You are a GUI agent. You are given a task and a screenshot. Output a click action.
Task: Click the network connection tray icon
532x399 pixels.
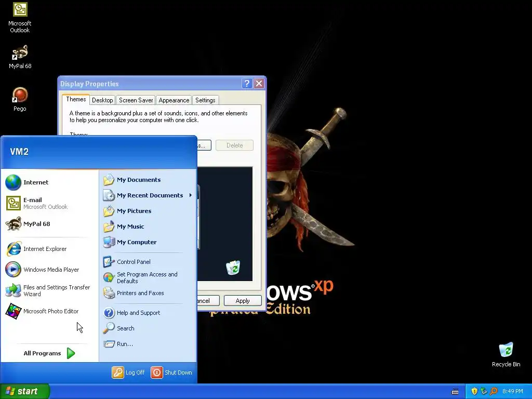(x=484, y=391)
